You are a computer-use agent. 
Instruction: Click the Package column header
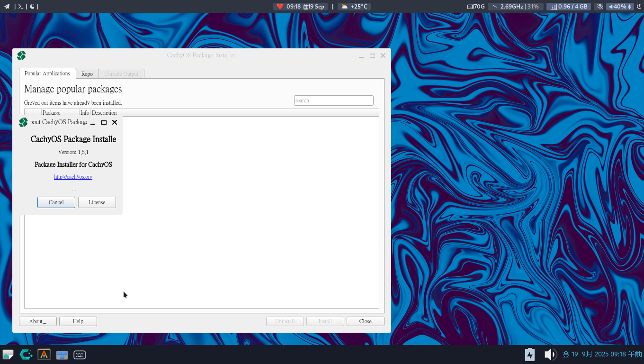click(60, 113)
